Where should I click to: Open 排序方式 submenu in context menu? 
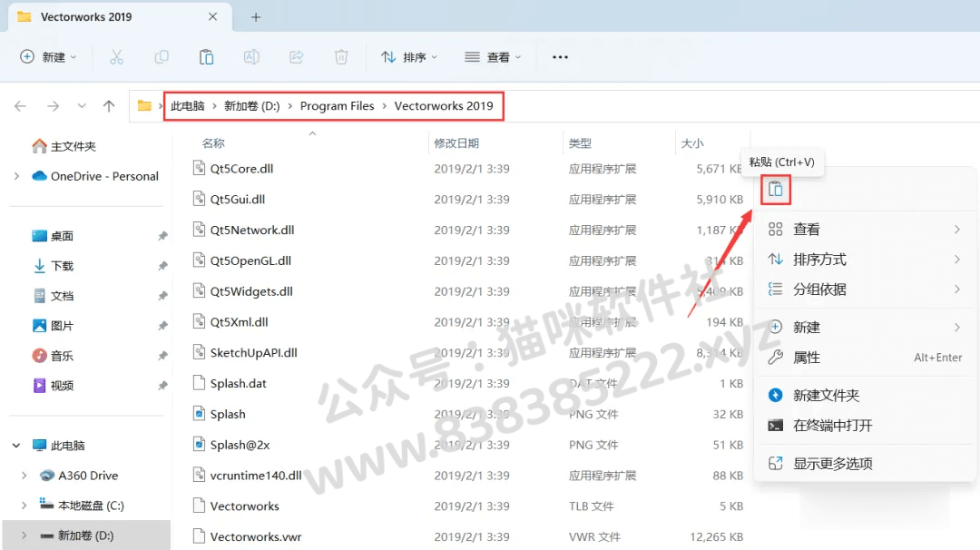(865, 260)
